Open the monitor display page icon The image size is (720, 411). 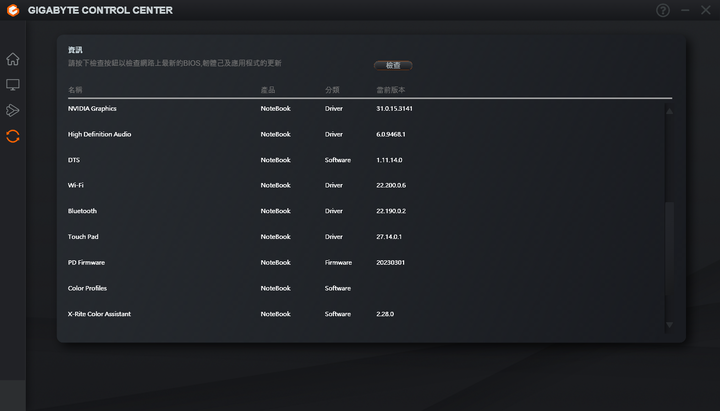pyautogui.click(x=13, y=84)
